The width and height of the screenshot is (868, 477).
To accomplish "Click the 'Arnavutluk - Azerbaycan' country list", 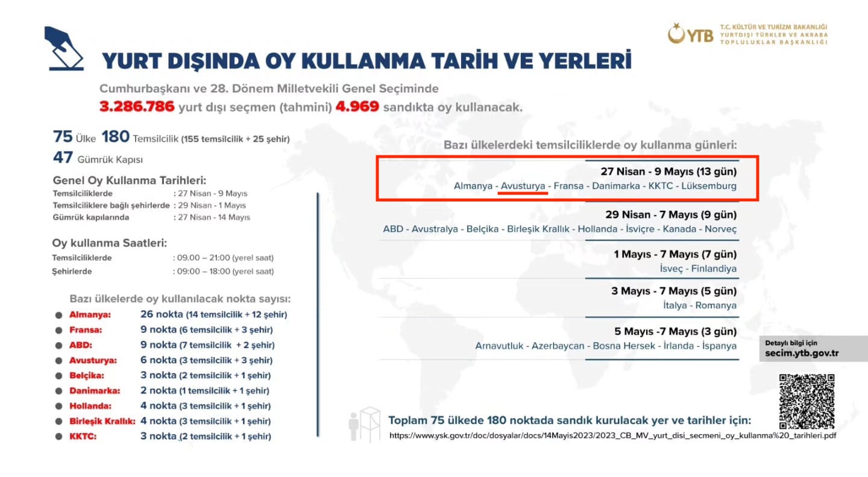I will [x=606, y=346].
